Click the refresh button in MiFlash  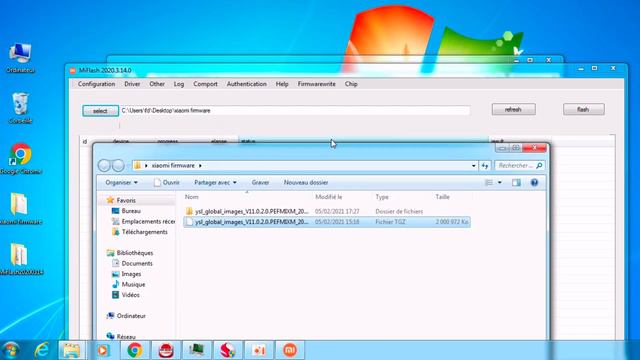[513, 109]
